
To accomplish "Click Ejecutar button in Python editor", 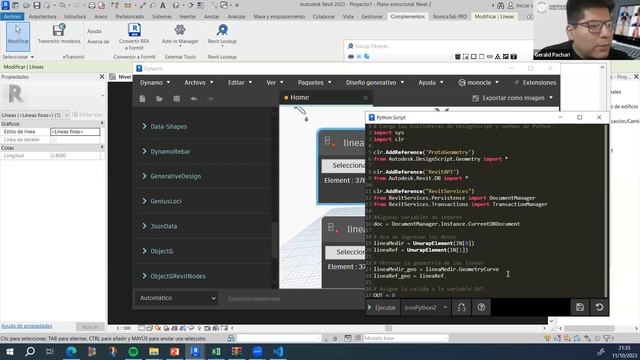I will (x=382, y=307).
